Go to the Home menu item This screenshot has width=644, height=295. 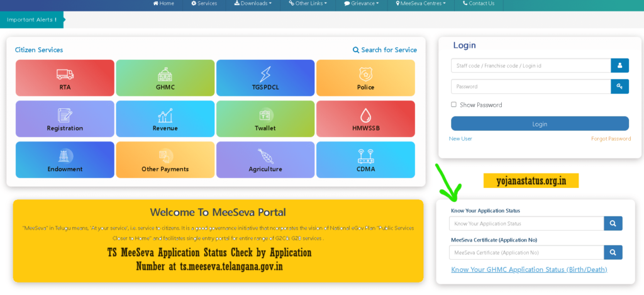164,4
